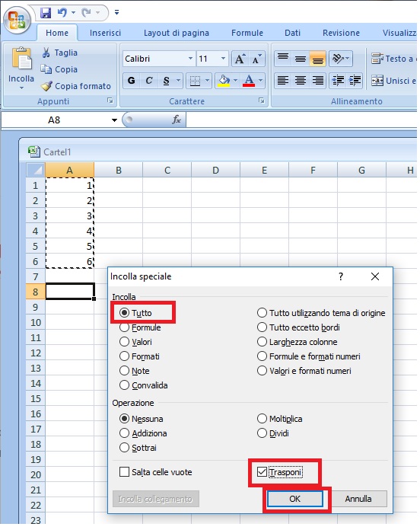Uncheck the Trasponi checkbox

point(262,472)
